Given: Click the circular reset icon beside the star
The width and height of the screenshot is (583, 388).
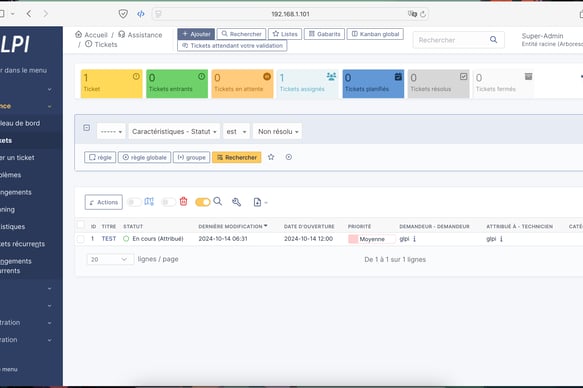Looking at the screenshot, I should point(289,157).
